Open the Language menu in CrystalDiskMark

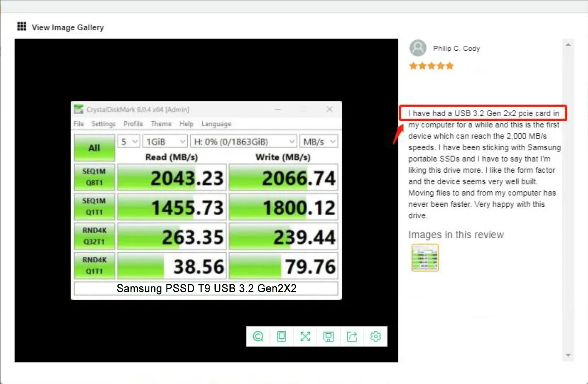point(216,124)
